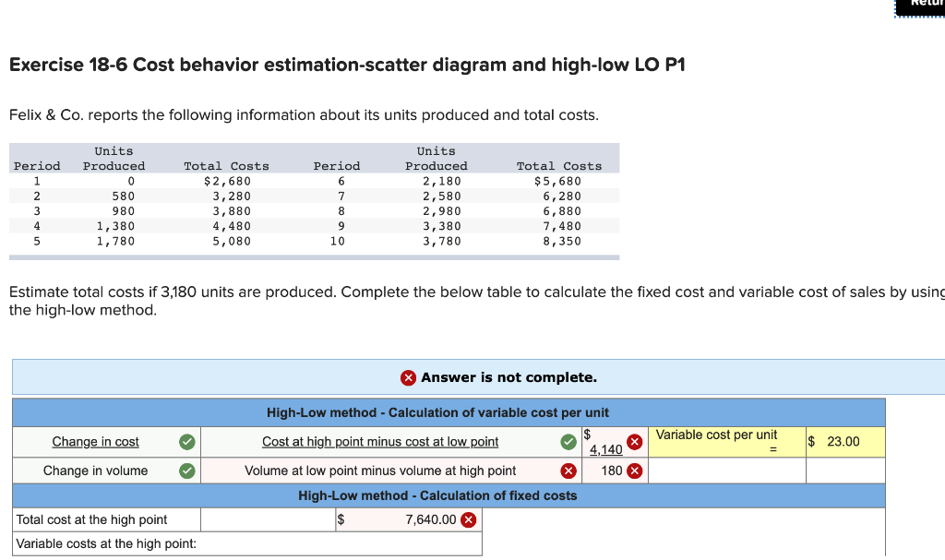The height and width of the screenshot is (560, 945).
Task: Open the Cost at high point minus cost dropdown
Action: (380, 442)
